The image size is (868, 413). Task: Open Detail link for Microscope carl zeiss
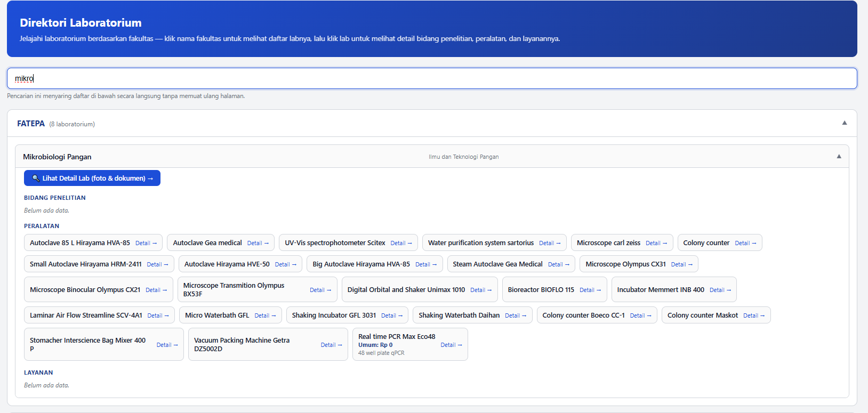point(656,243)
